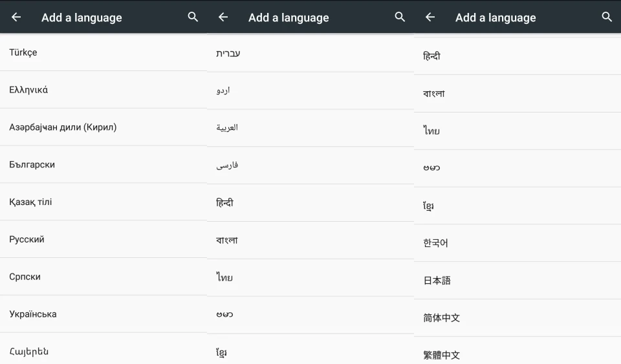Select Հայերեն language
The image size is (621, 364).
pos(103,349)
